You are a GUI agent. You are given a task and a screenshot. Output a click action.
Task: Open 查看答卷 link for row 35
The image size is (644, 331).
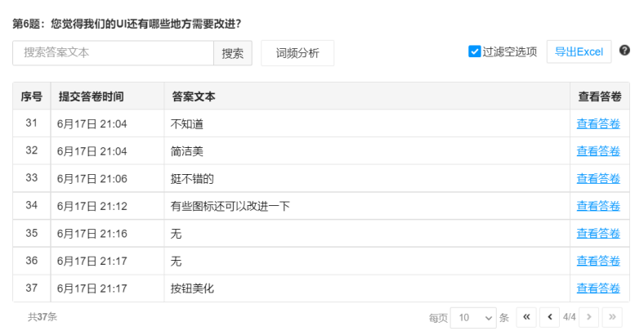pos(598,234)
